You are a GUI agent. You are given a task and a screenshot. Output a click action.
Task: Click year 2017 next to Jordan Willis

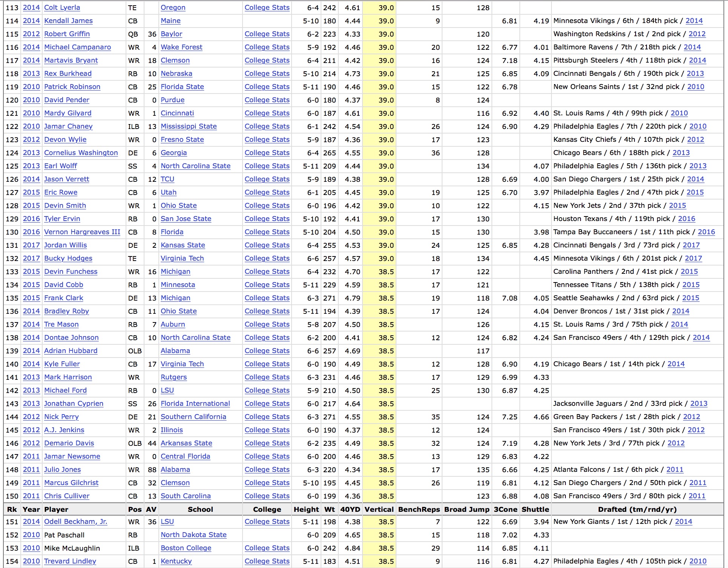[x=31, y=245]
